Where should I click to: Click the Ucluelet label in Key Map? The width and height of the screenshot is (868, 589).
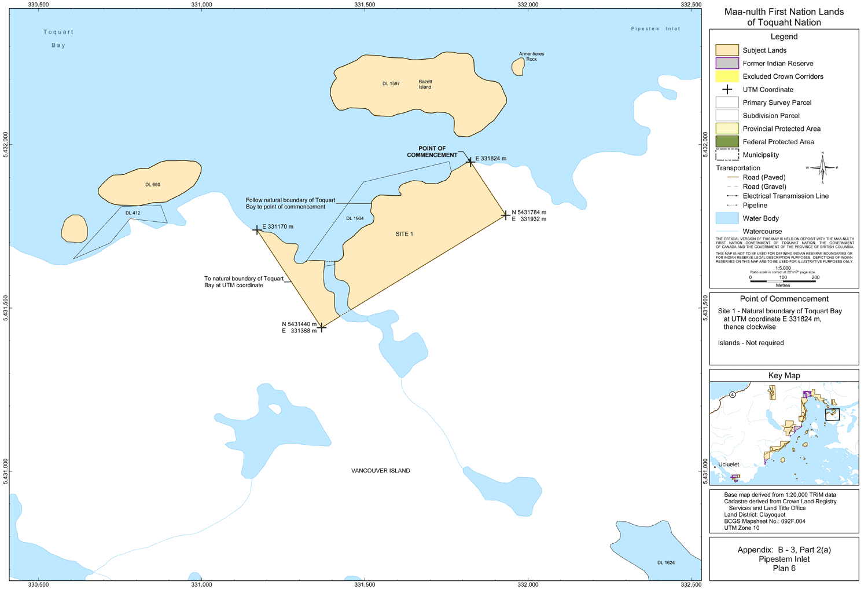[x=729, y=464]
